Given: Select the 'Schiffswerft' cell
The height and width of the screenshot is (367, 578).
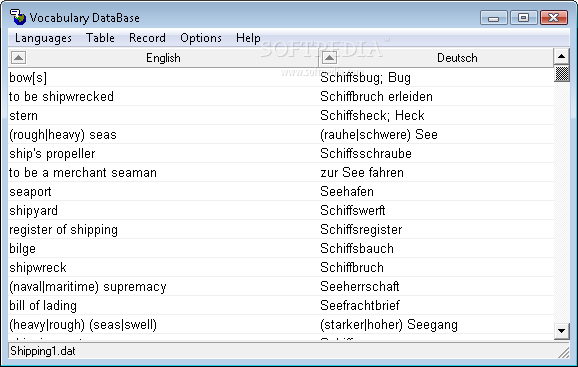Looking at the screenshot, I should tap(436, 210).
